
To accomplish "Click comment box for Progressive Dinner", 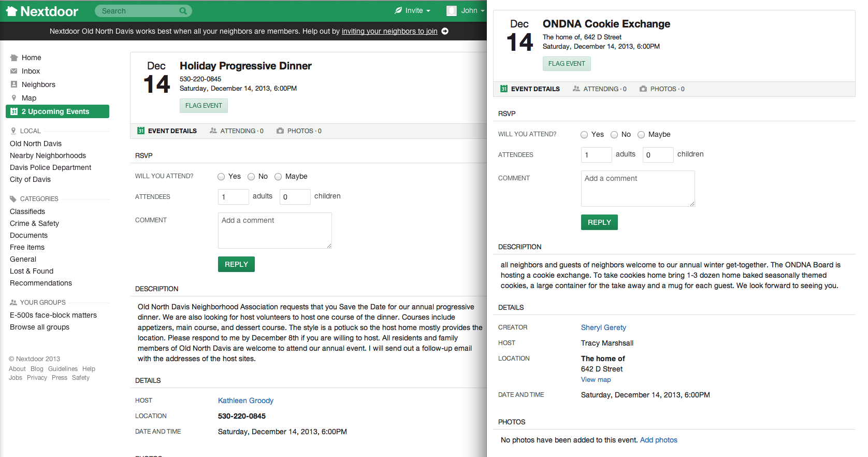I will point(275,231).
